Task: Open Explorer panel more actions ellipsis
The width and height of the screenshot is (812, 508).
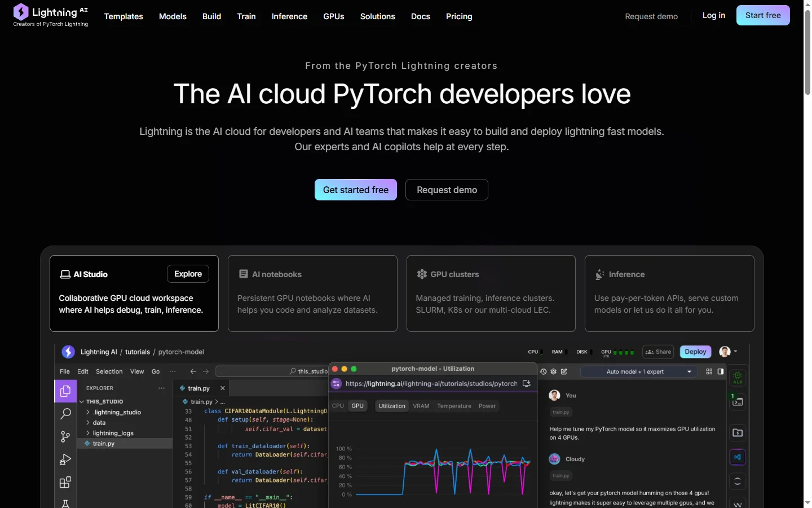Action: tap(162, 388)
